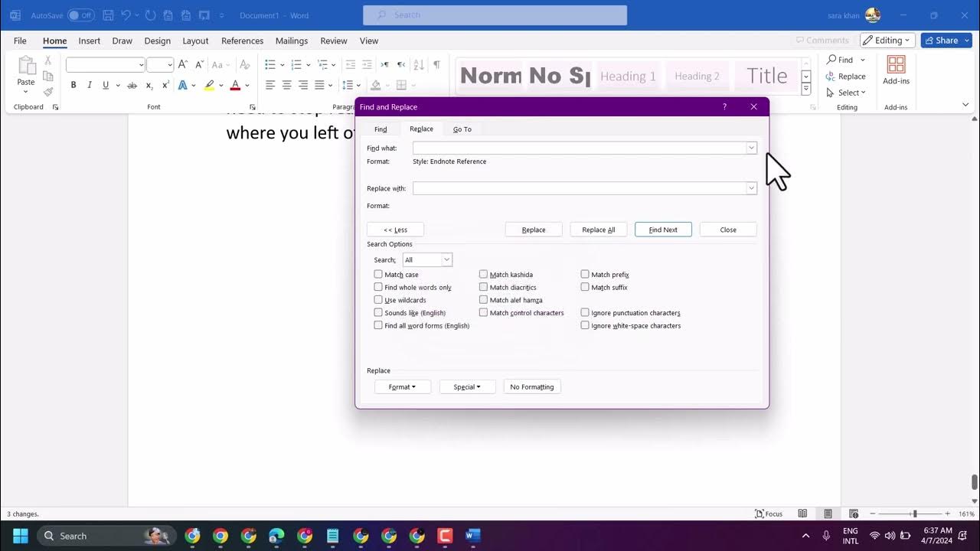This screenshot has height=551, width=980.
Task: Toggle bold formatting
Action: [73, 85]
